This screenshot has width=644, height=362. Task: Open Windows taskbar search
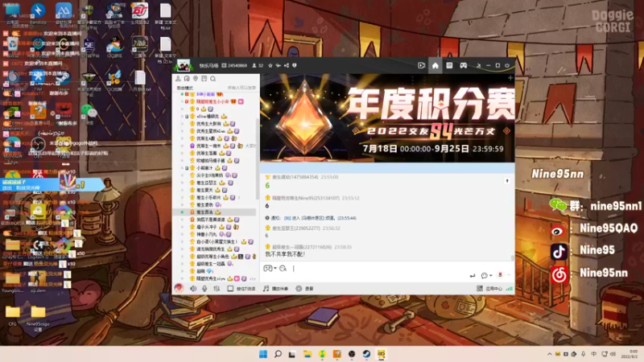click(x=278, y=354)
